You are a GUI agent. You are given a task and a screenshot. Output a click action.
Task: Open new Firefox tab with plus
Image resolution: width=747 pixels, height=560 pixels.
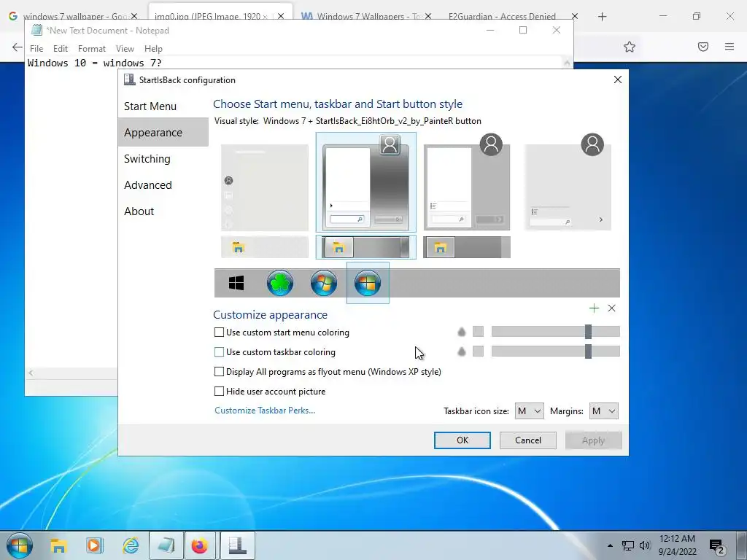[602, 17]
